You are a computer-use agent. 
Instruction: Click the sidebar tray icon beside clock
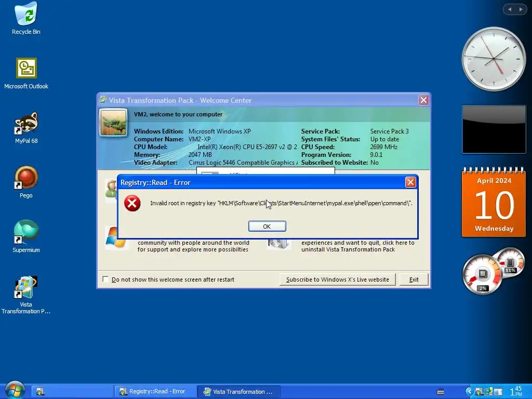[x=498, y=392]
